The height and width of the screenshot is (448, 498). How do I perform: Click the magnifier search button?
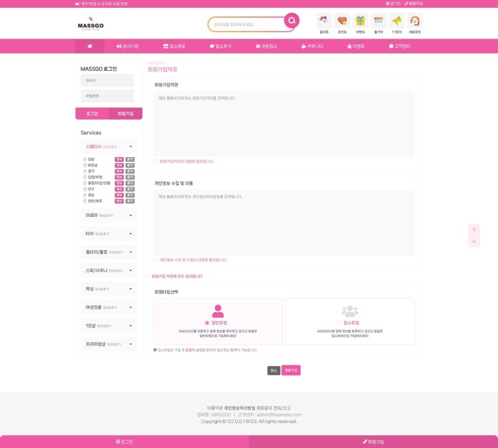tap(292, 21)
